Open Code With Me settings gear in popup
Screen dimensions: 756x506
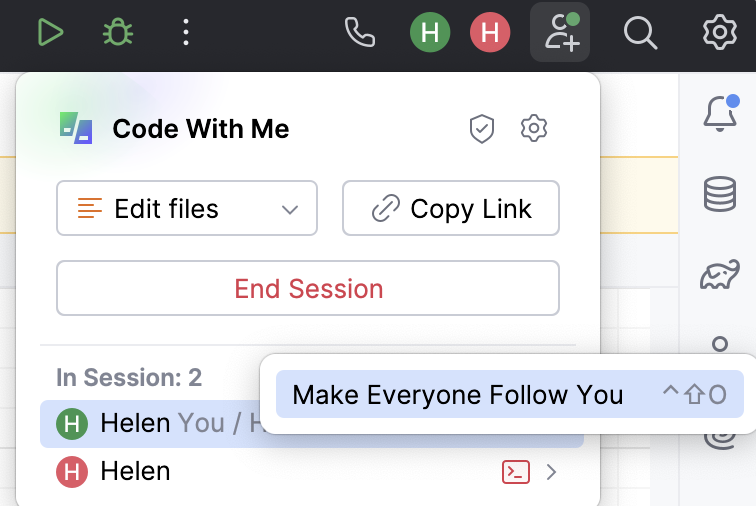[534, 128]
